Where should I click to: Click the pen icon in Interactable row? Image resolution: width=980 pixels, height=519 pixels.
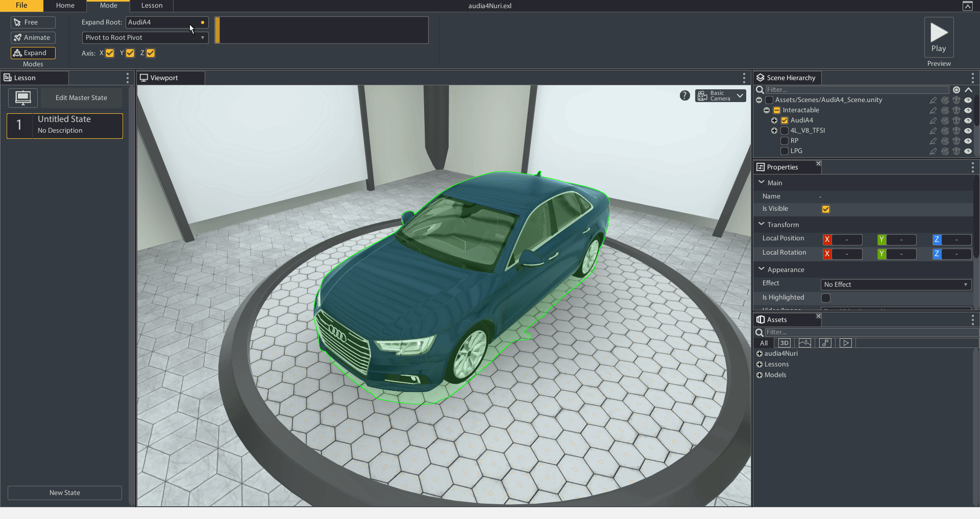point(933,110)
